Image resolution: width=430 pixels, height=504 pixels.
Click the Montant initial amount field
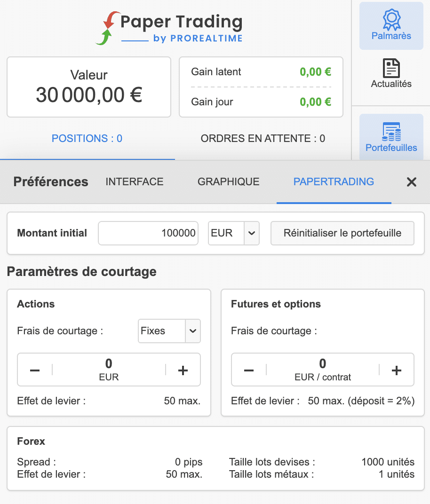(x=148, y=233)
